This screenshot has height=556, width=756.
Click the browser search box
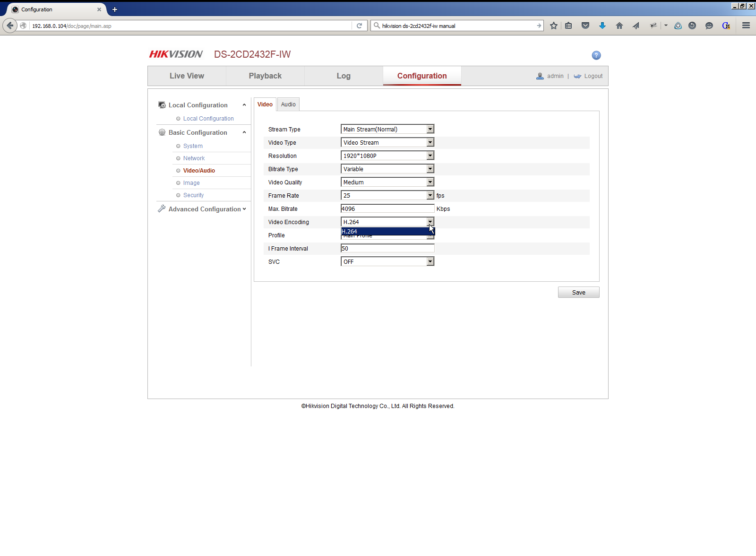tap(457, 26)
